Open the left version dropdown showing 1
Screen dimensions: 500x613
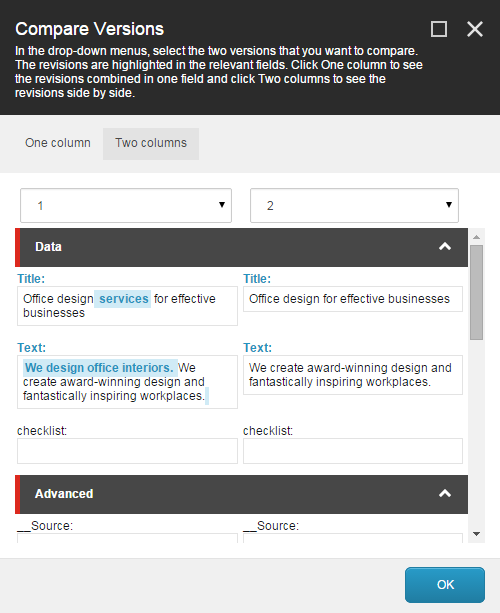126,206
